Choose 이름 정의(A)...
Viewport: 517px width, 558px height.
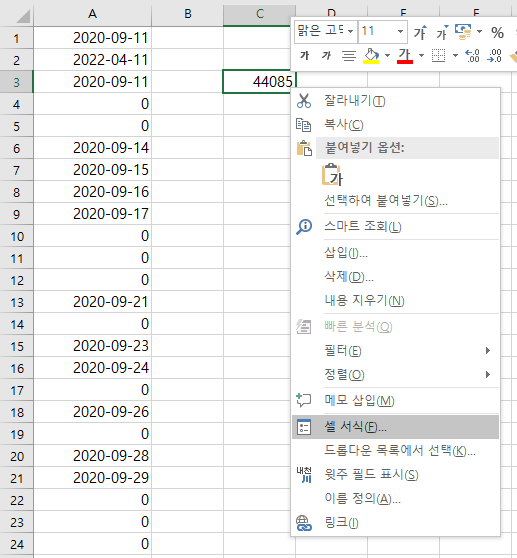click(x=396, y=499)
